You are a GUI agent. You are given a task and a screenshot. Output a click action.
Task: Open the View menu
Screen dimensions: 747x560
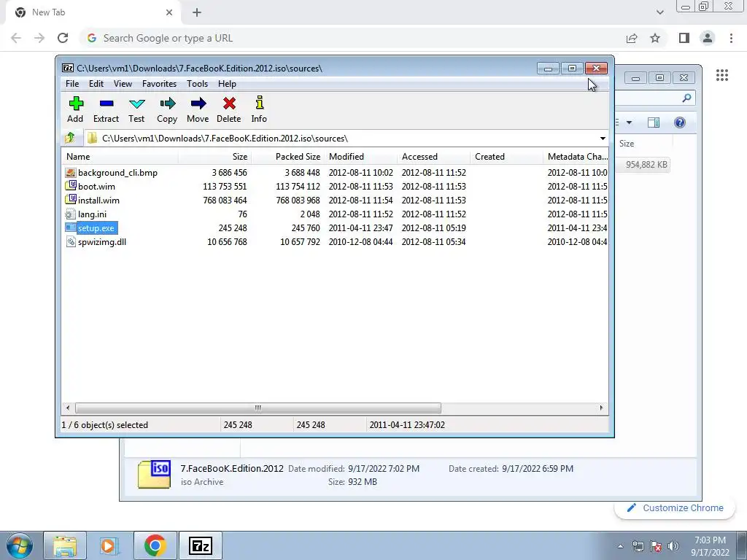pyautogui.click(x=123, y=84)
